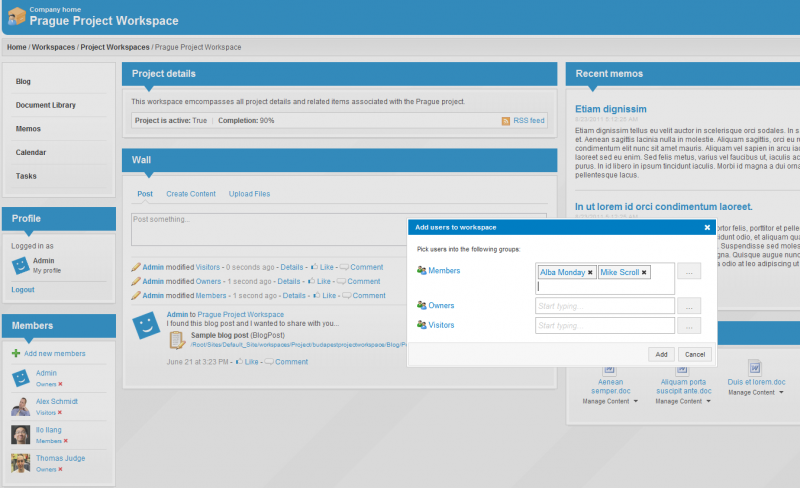Screen dimensions: 800x488
Task: Remove Admin from Owners with red X
Action: click(60, 384)
